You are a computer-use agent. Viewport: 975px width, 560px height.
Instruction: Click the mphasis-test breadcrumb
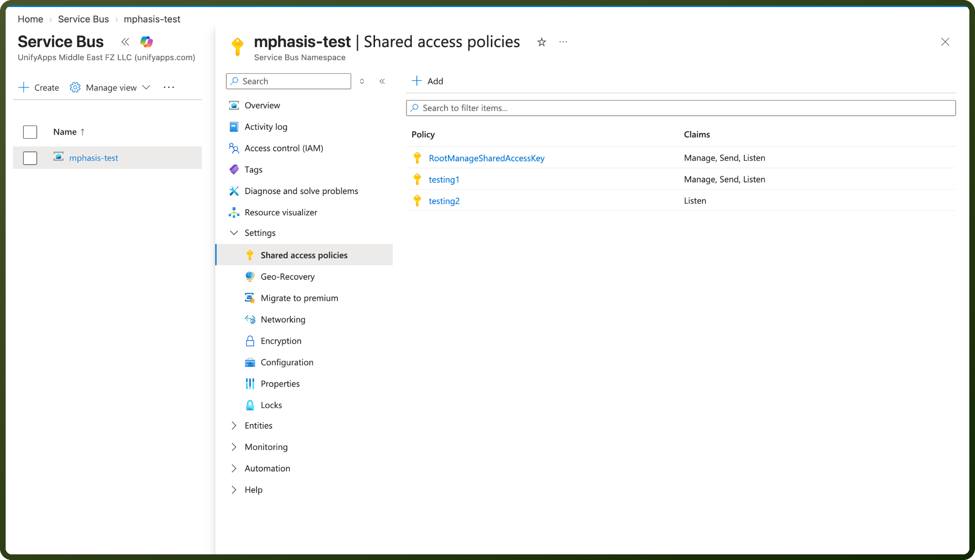[152, 19]
